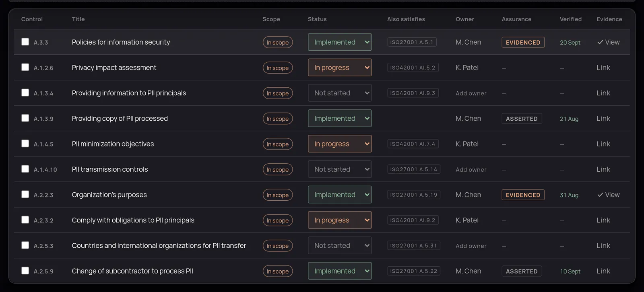Check the box for A.2.5.9
The width and height of the screenshot is (644, 292).
[x=25, y=271]
